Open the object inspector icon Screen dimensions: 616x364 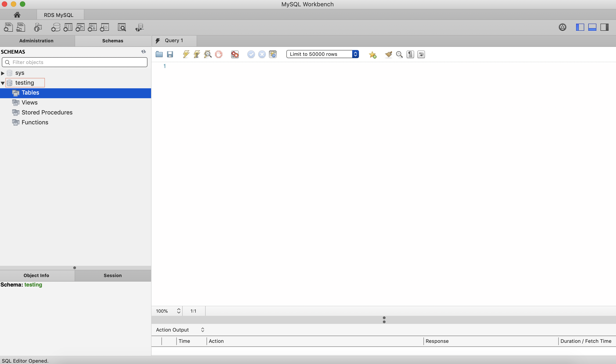click(x=38, y=27)
